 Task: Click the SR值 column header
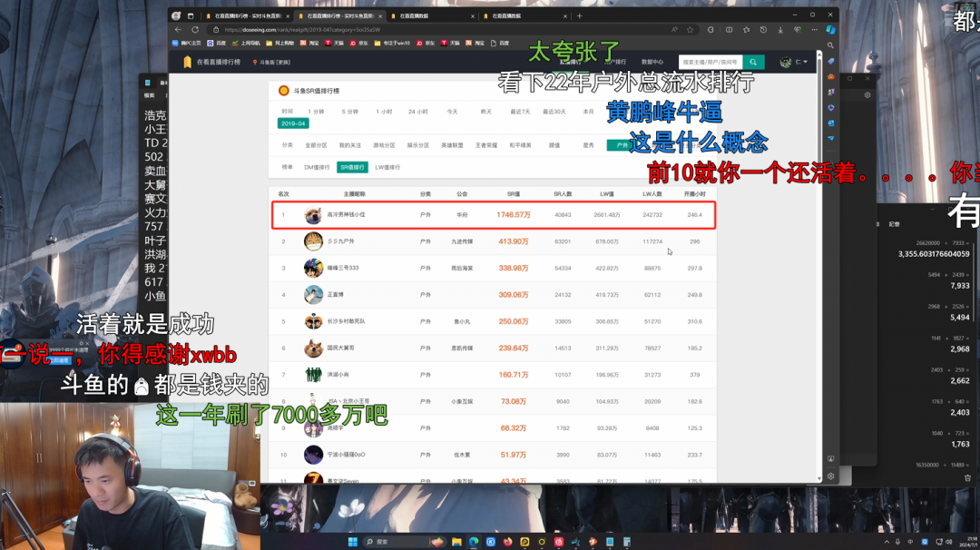[x=513, y=194]
